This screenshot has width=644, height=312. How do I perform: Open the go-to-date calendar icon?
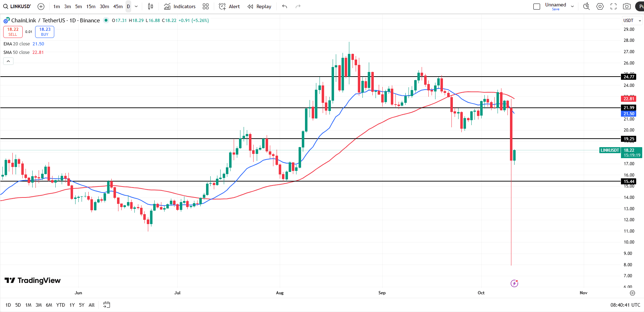click(x=107, y=305)
